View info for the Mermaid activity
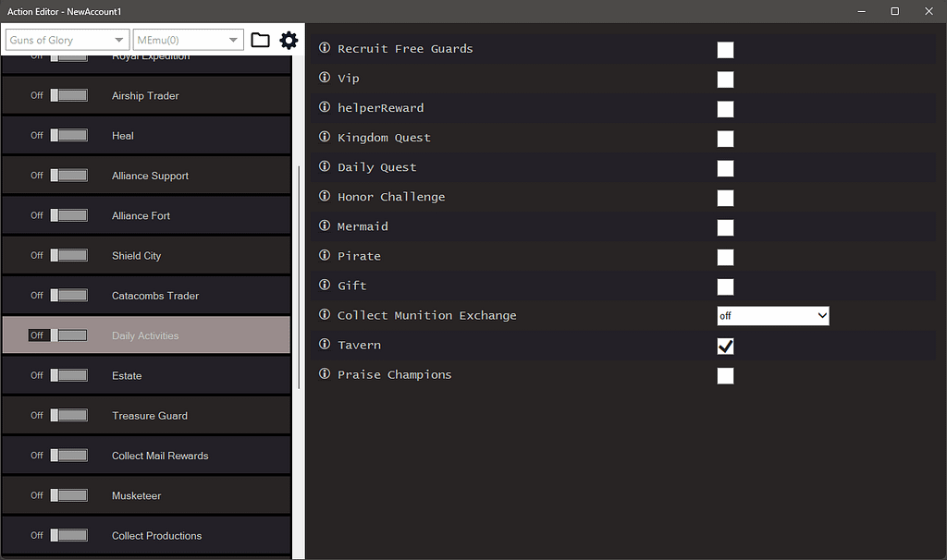The image size is (947, 560). pos(324,226)
